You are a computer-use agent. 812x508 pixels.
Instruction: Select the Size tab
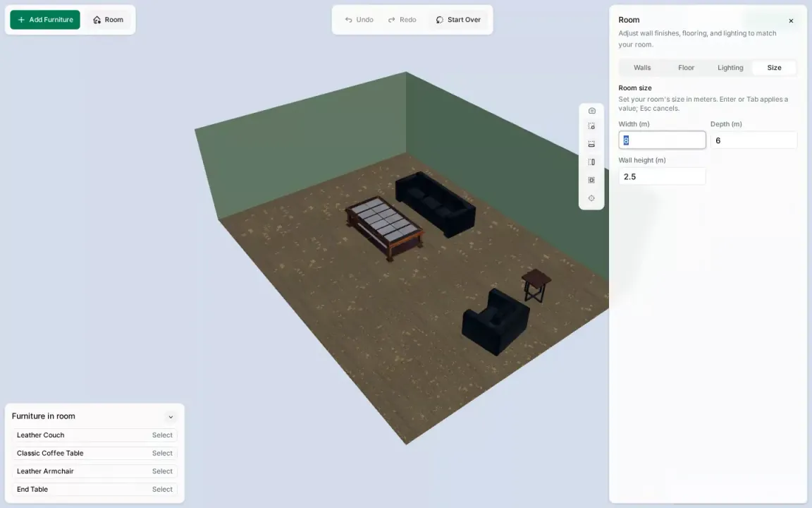coord(774,68)
